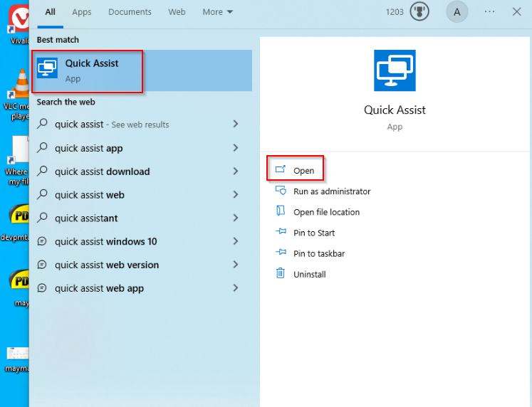This screenshot has height=407, width=532.
Task: Click the search icon beside 'quick assist app'
Action: pyautogui.click(x=42, y=147)
